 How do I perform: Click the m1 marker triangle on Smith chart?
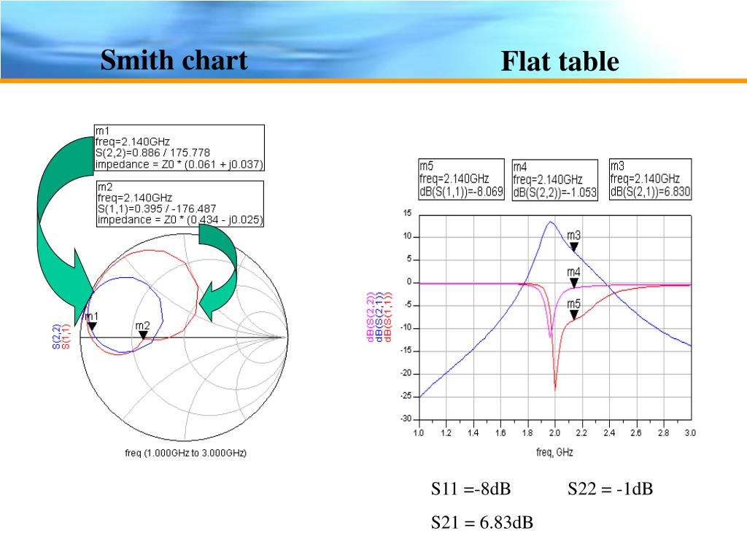click(92, 326)
